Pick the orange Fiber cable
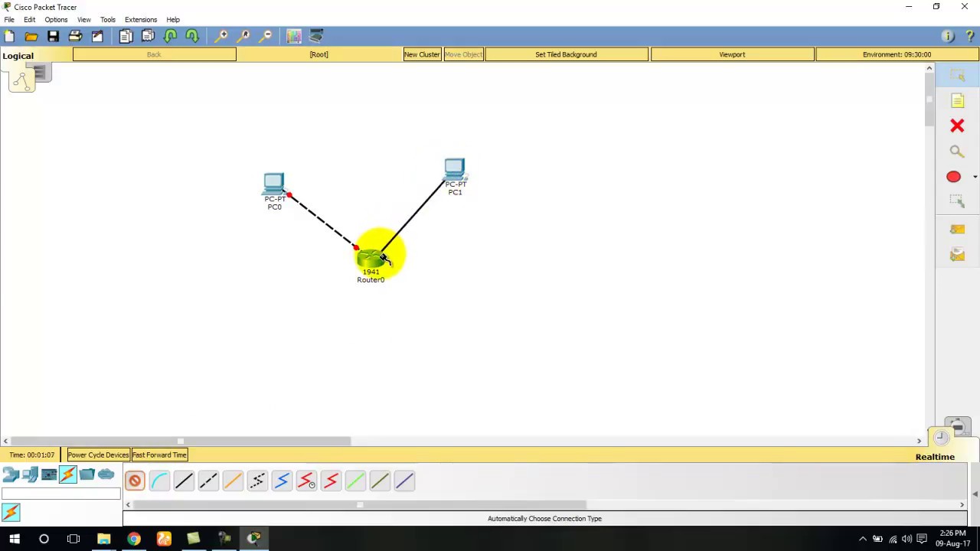This screenshot has height=551, width=980. tap(233, 481)
